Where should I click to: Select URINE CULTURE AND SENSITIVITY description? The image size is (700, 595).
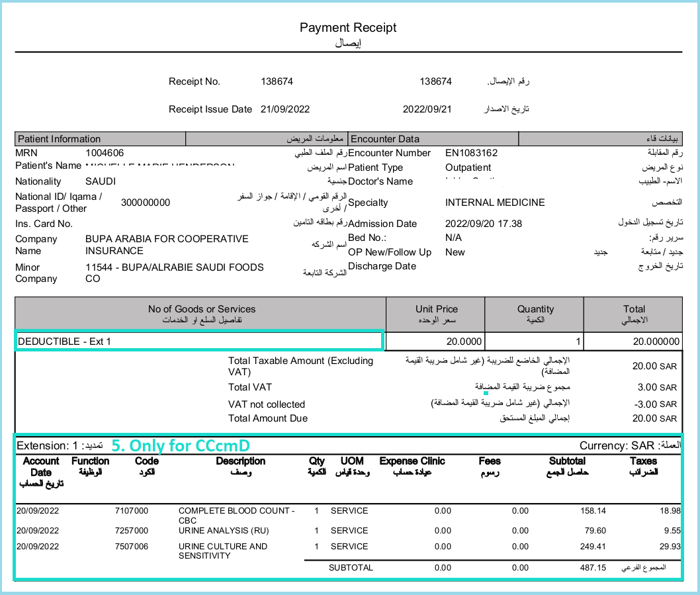223,551
